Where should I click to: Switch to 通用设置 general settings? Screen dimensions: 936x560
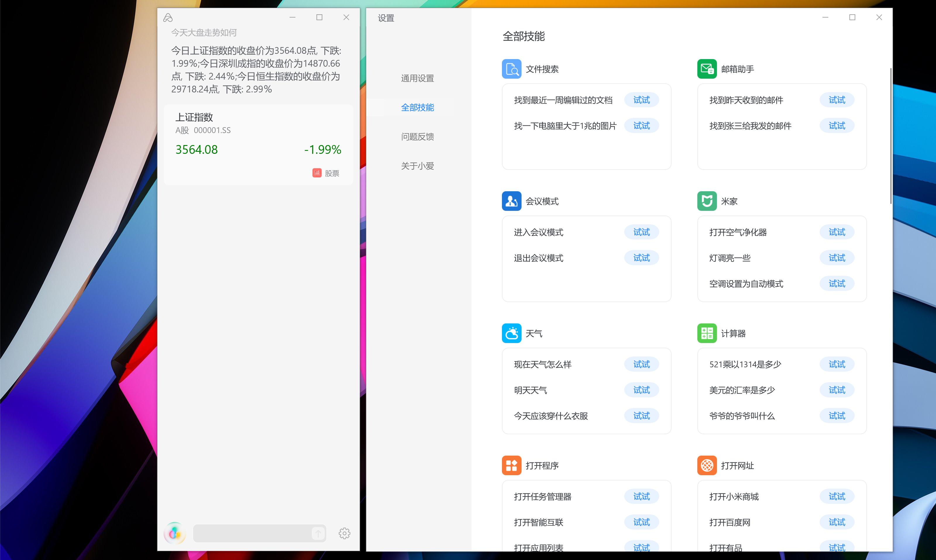point(417,78)
